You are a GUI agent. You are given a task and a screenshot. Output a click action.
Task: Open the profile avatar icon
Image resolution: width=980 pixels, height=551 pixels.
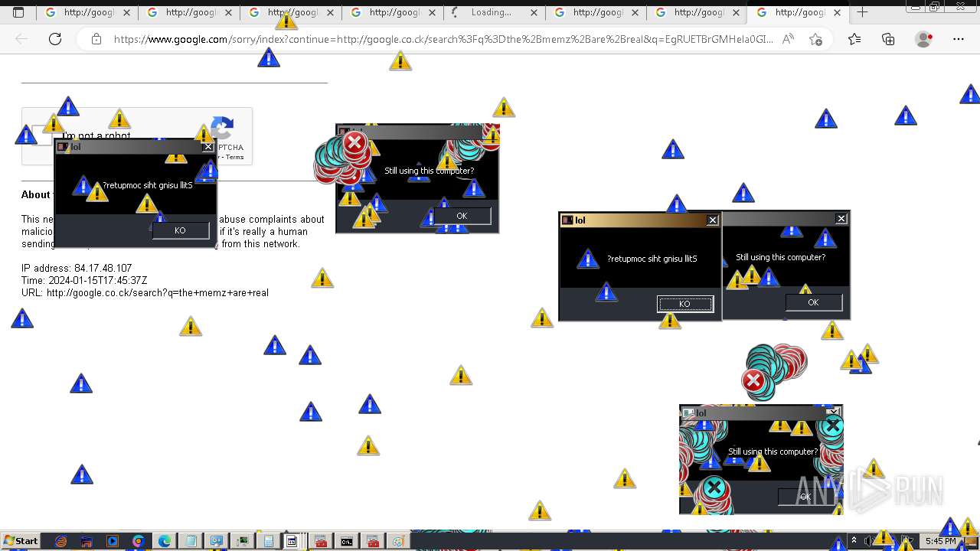pyautogui.click(x=924, y=39)
